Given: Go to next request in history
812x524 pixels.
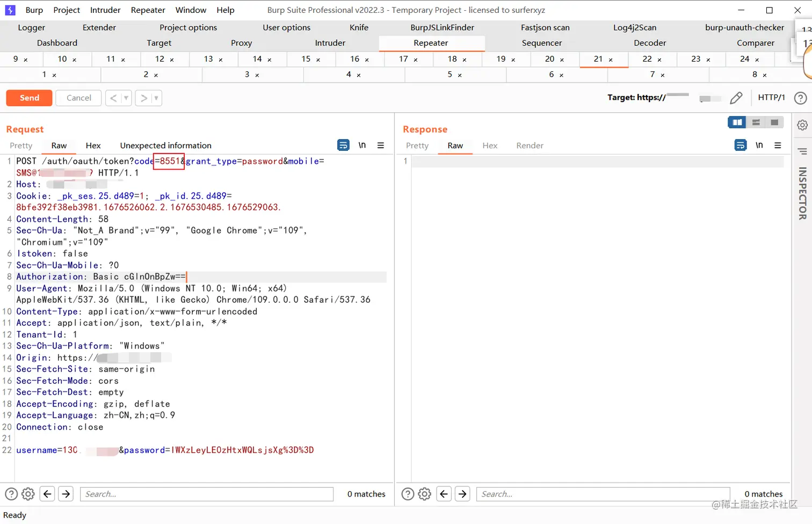Looking at the screenshot, I should click(143, 98).
